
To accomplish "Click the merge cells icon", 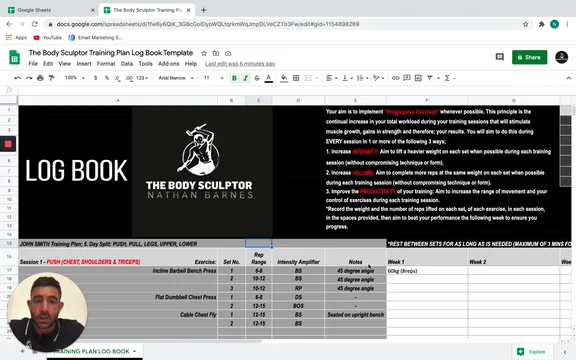I will pyautogui.click(x=308, y=78).
